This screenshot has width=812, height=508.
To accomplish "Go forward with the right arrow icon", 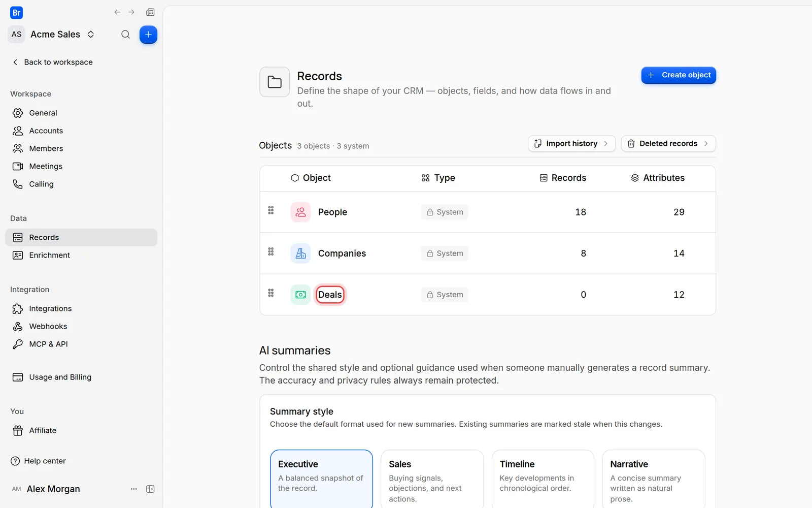I will [x=131, y=12].
